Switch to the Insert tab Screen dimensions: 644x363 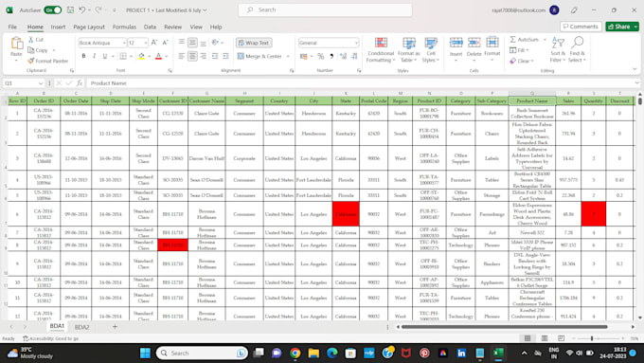pos(58,27)
